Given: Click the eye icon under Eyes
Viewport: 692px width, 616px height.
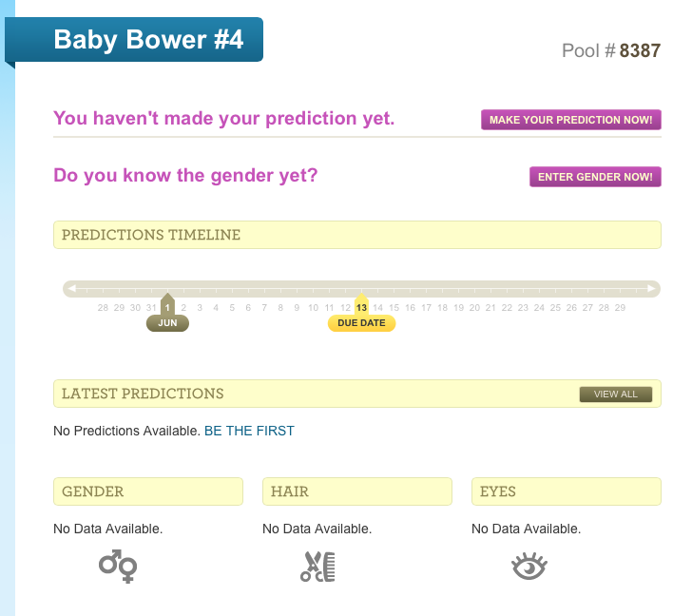Looking at the screenshot, I should (x=529, y=566).
